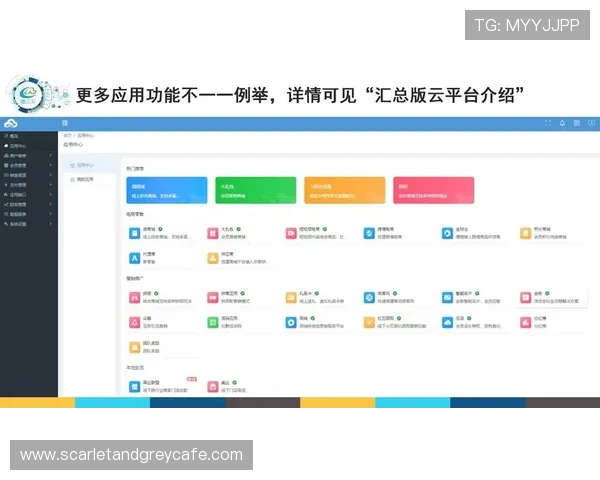Click the 代理商 app name text
Viewport: 600px width, 480px height.
pyautogui.click(x=149, y=254)
